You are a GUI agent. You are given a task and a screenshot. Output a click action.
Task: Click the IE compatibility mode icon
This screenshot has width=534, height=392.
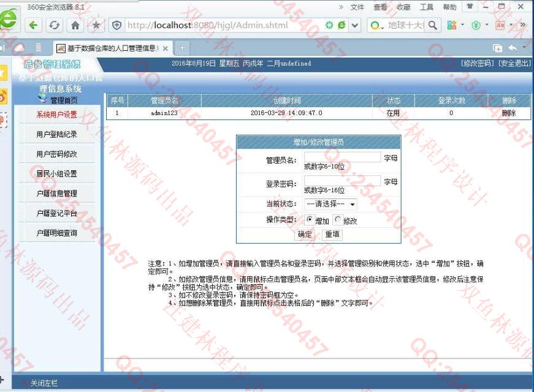(x=341, y=25)
